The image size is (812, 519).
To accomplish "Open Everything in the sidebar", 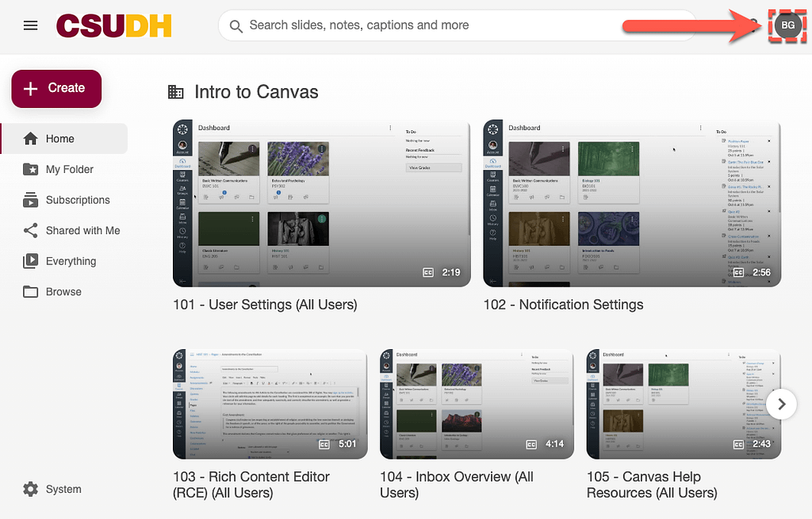I will click(x=65, y=261).
